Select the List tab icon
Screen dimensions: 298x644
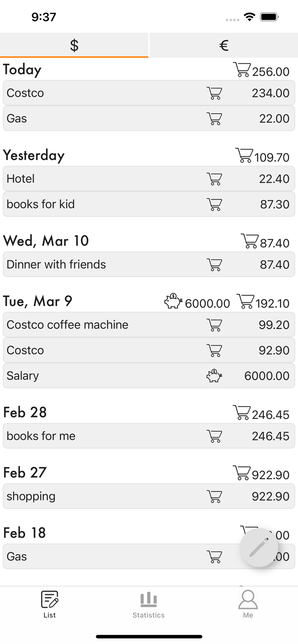50,599
